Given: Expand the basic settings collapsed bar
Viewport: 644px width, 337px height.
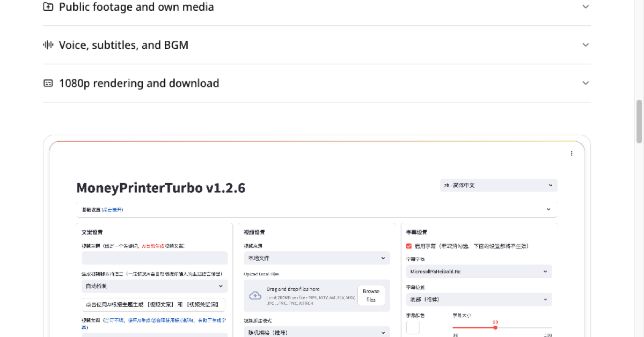Looking at the screenshot, I should [317, 209].
